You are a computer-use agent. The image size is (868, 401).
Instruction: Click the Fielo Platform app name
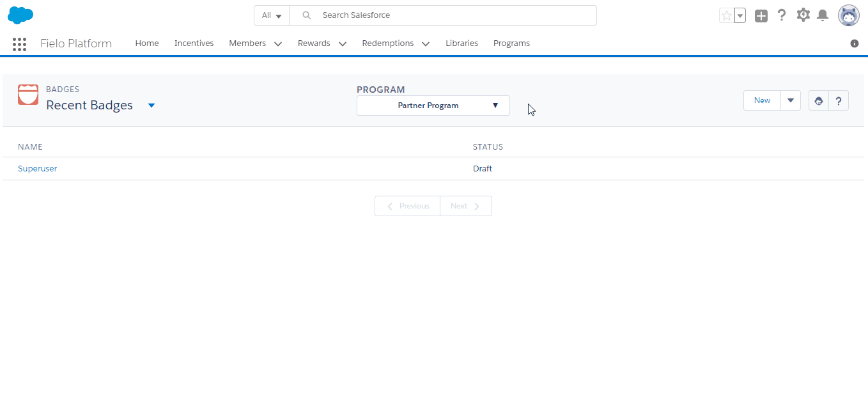tap(76, 43)
